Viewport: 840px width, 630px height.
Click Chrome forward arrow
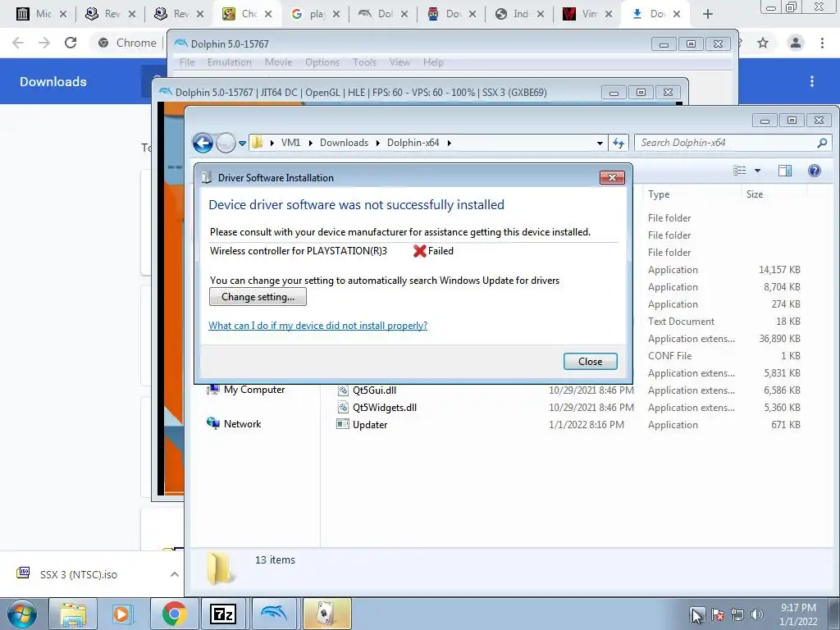pos(44,43)
